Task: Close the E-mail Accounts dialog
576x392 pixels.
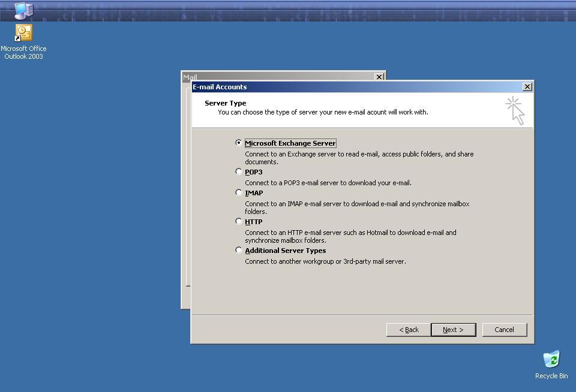Action: pos(527,87)
